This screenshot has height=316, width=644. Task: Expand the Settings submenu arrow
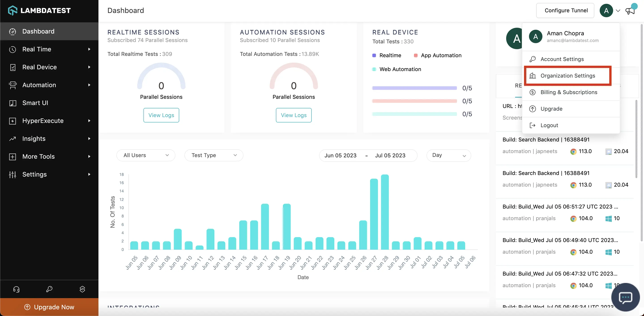pos(89,175)
